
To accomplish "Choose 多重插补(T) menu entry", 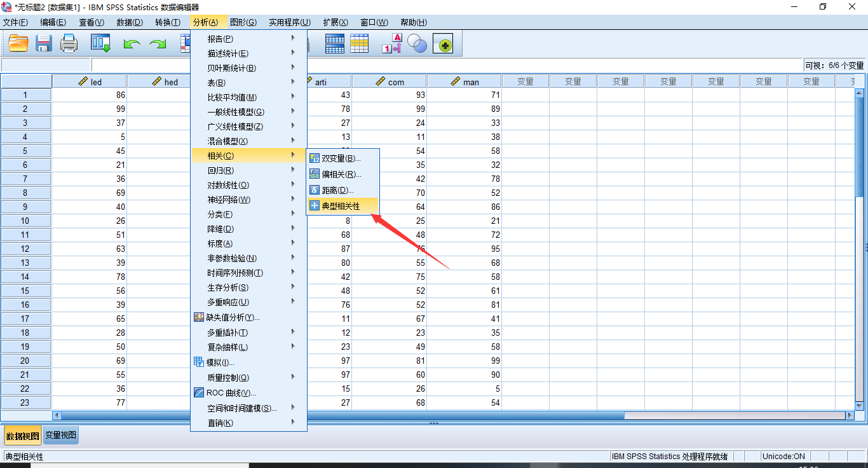I will 248,333.
